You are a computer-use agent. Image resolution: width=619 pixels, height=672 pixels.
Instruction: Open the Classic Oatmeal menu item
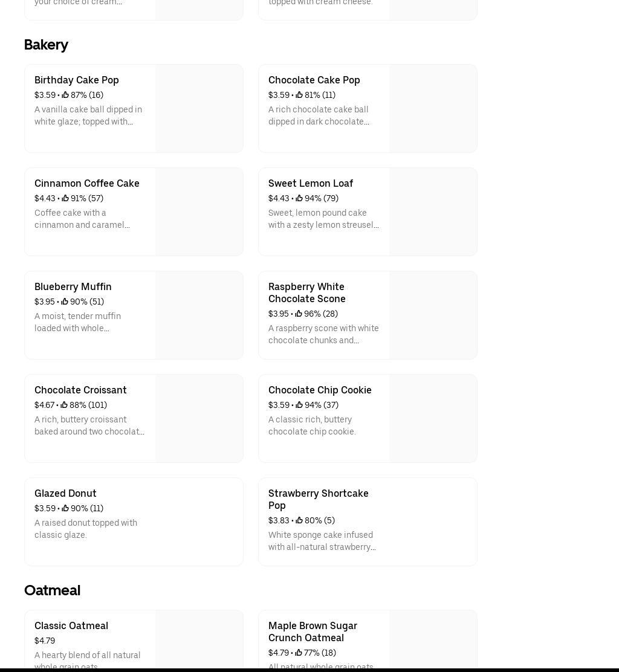(x=71, y=625)
